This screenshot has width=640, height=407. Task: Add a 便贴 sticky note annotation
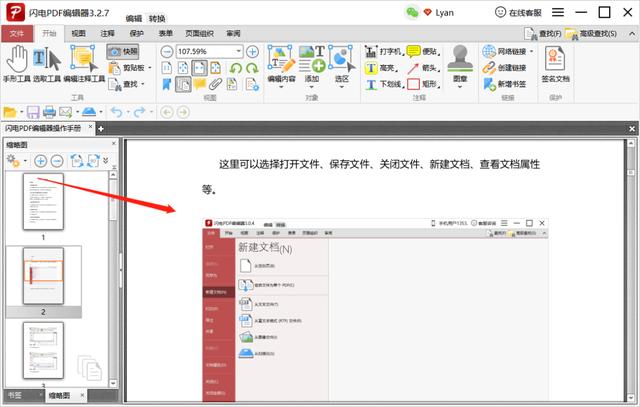tap(423, 52)
